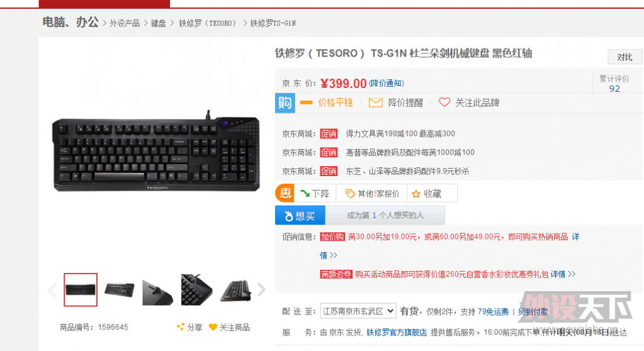This screenshot has width=644, height=351.
Task: Open the 分享 share icon
Action: pyautogui.click(x=180, y=326)
